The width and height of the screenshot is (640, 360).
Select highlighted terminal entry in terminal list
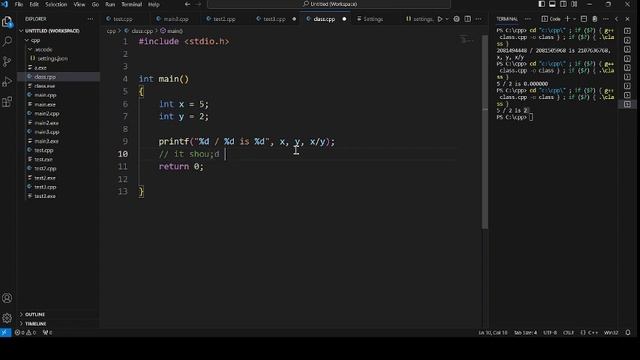pyautogui.click(x=627, y=104)
